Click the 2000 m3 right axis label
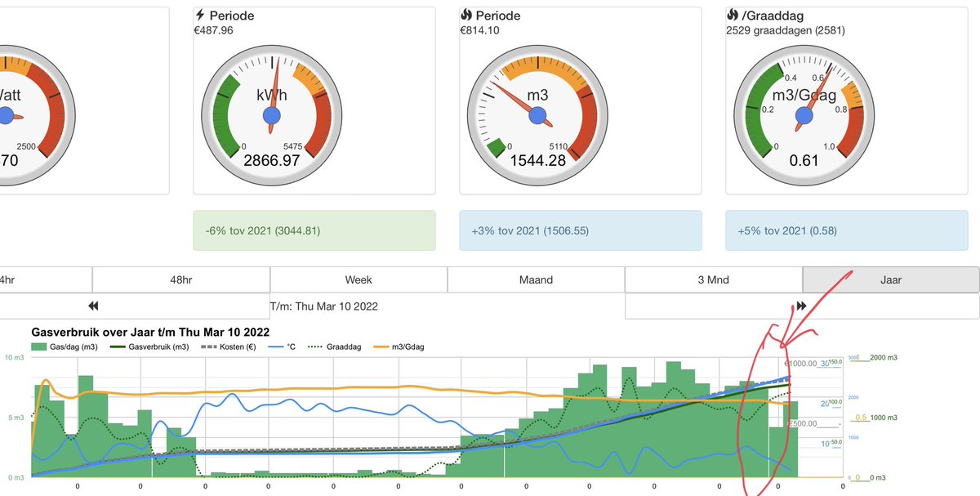This screenshot has width=980, height=496. point(884,358)
